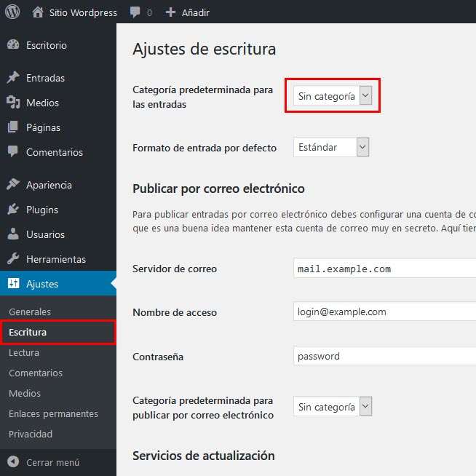Click the Entradas pushpin icon
Viewport: 476px width, 476px height.
(13, 77)
